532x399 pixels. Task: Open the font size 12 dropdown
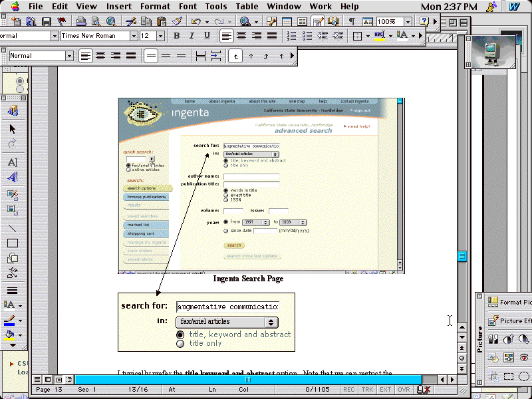coord(160,36)
